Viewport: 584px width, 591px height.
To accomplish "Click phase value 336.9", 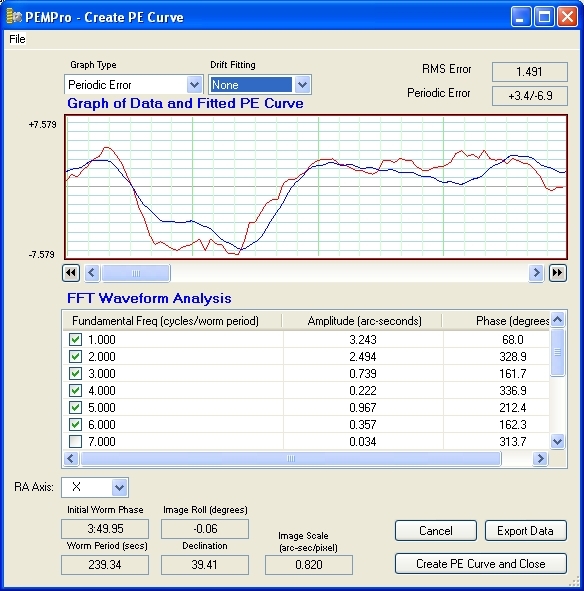I will click(x=513, y=390).
